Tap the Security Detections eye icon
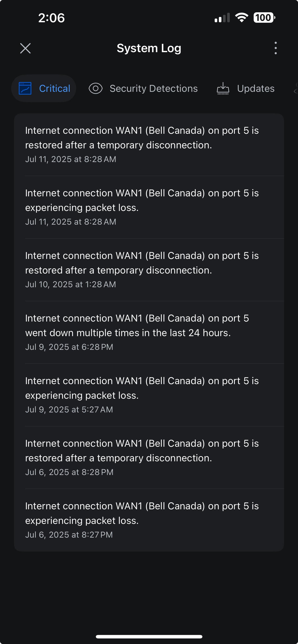Screen dimensions: 298x644 pos(96,89)
